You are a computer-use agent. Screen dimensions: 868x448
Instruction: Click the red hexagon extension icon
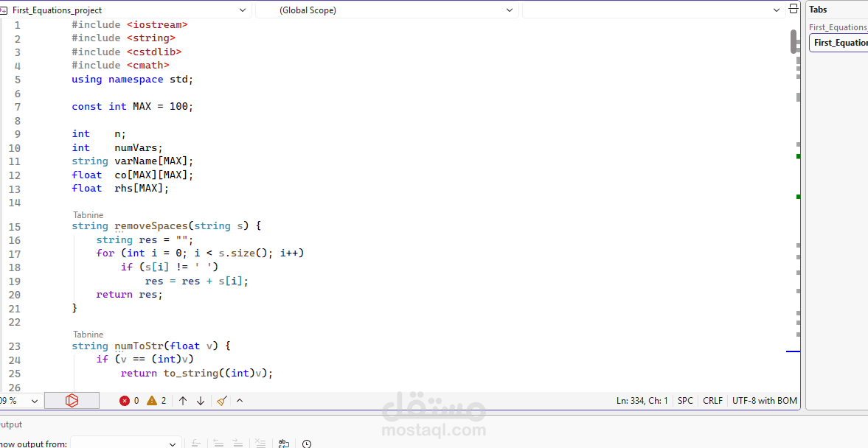click(72, 400)
